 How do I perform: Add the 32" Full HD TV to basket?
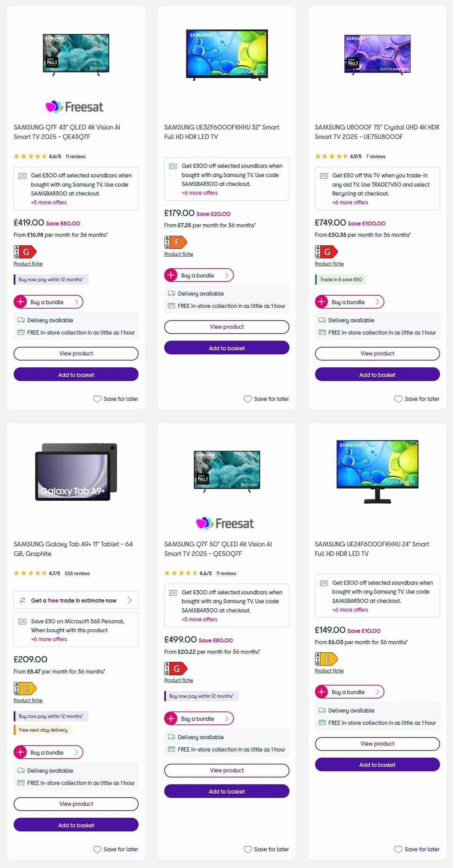click(226, 348)
